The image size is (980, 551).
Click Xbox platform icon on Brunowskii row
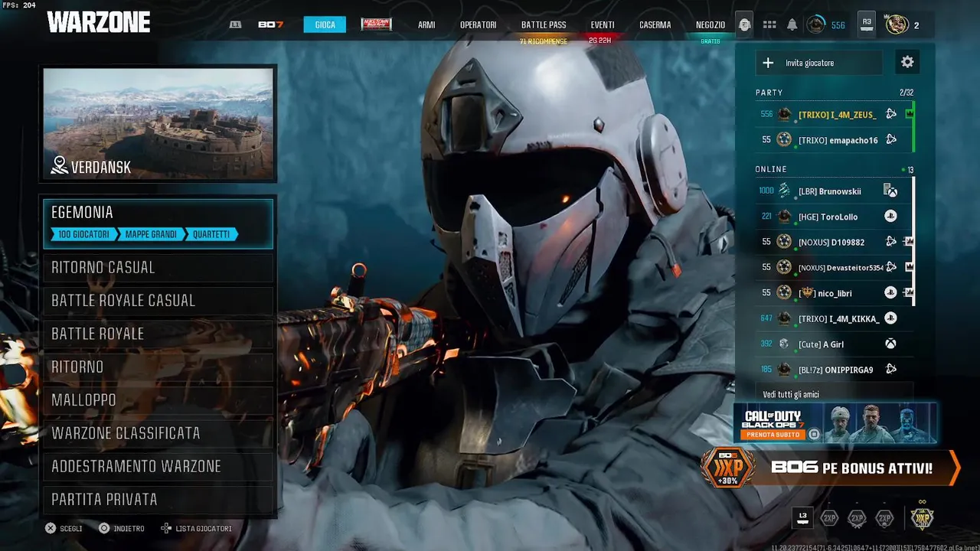890,191
